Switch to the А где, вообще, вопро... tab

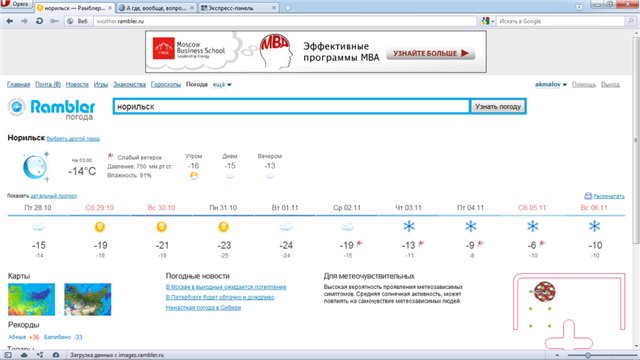click(x=156, y=8)
